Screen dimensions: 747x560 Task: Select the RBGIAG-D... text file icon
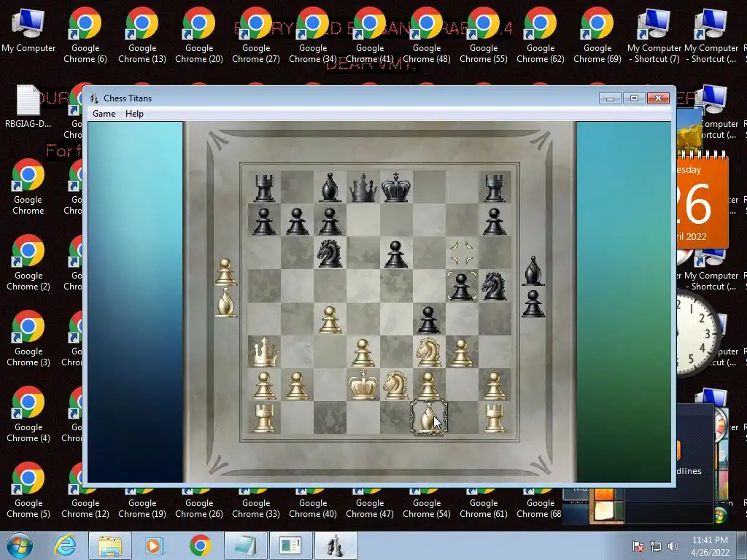click(28, 106)
